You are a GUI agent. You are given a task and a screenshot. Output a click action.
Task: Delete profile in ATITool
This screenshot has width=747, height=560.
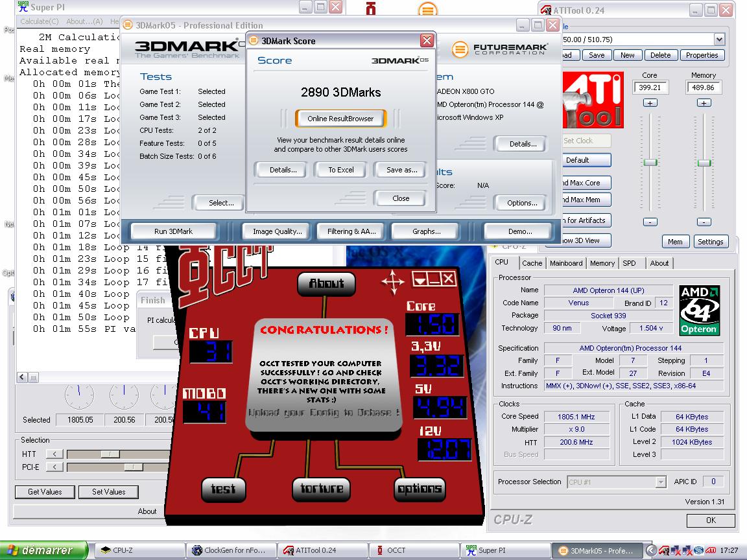(660, 55)
